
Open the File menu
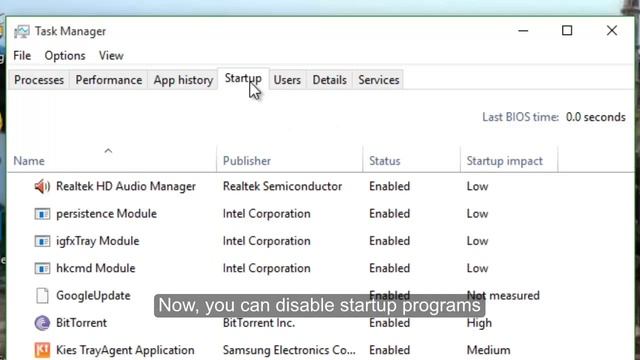click(x=22, y=56)
